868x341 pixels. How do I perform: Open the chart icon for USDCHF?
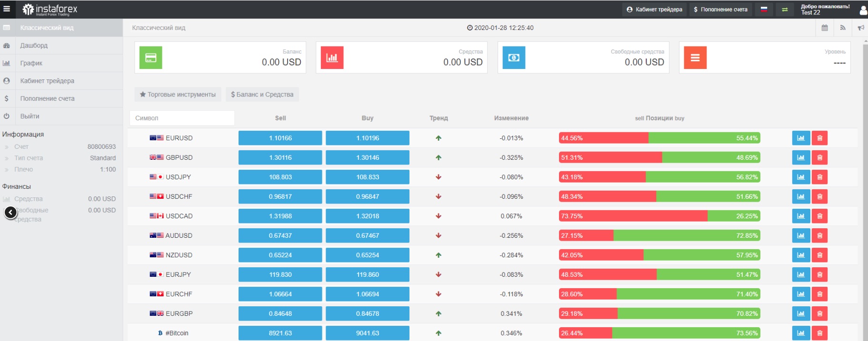[801, 196]
